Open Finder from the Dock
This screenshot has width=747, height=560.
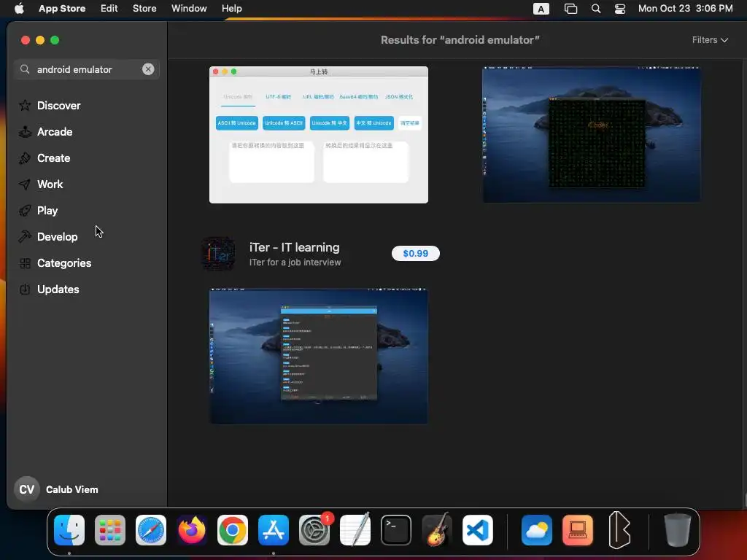pyautogui.click(x=69, y=530)
